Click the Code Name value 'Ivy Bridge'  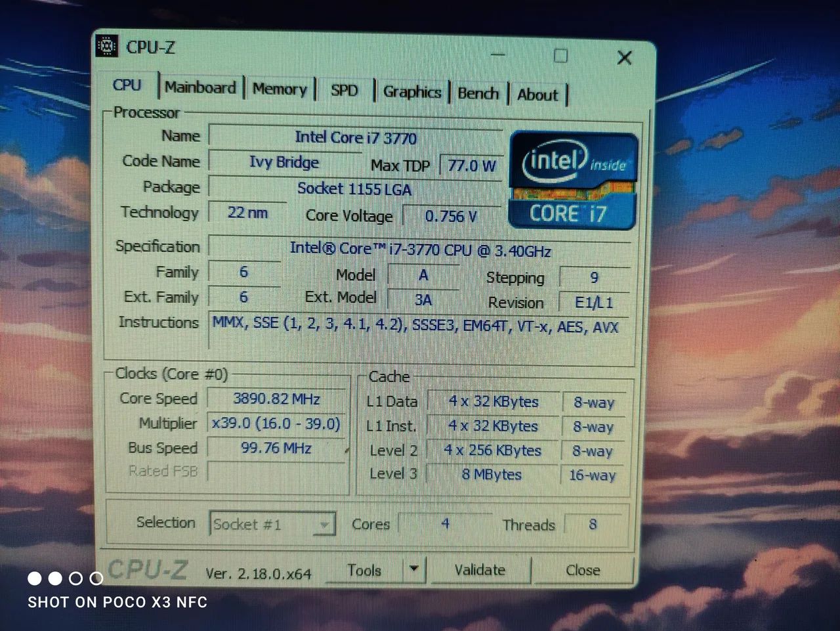click(x=284, y=162)
